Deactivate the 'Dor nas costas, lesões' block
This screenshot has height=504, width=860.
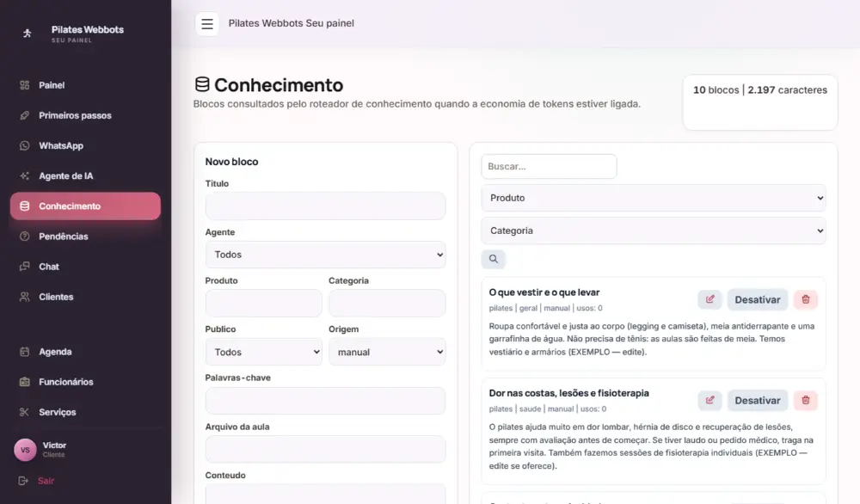[x=758, y=400]
